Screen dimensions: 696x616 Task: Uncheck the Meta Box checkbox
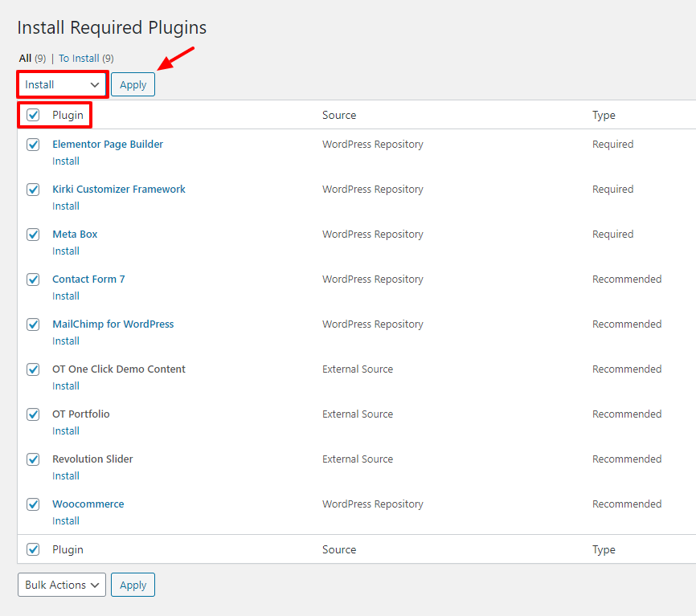(x=33, y=235)
